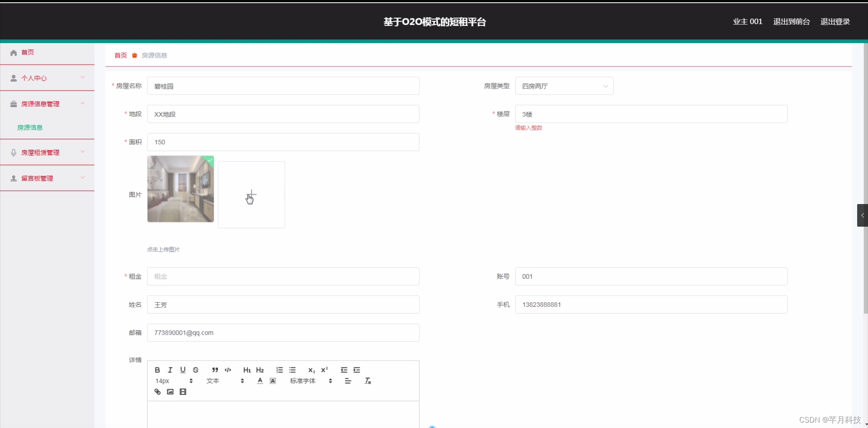Click 退出登录 in the top bar
868x428 pixels.
tap(835, 21)
